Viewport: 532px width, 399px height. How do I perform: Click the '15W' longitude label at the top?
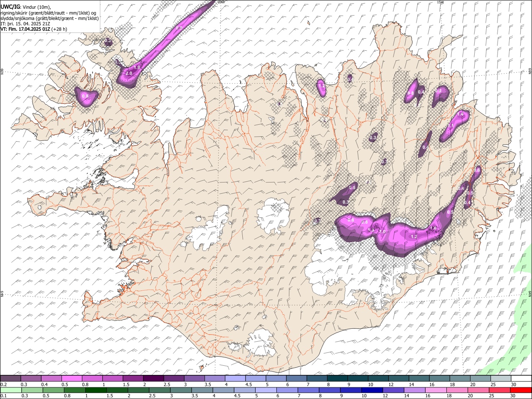(441, 2)
